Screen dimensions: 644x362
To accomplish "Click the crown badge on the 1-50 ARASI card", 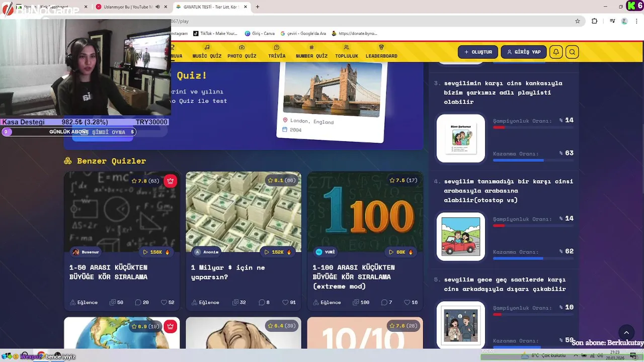I will pyautogui.click(x=170, y=181).
